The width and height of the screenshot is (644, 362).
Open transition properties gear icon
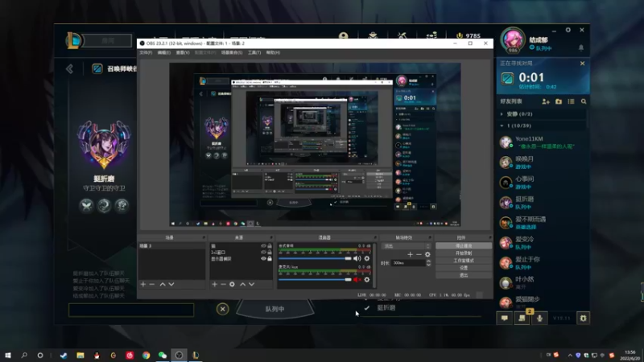tap(427, 254)
